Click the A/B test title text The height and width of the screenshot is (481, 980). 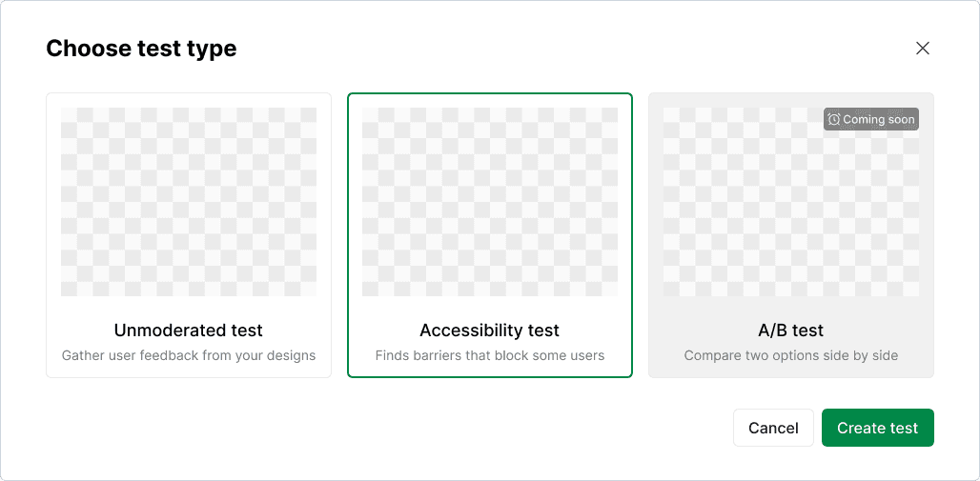791,330
